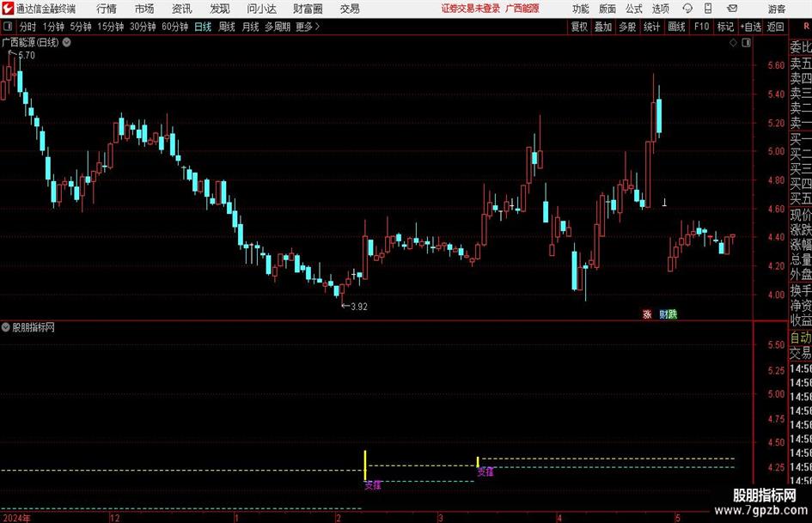Open the 交易 menu
The width and height of the screenshot is (812, 523).
(x=350, y=9)
